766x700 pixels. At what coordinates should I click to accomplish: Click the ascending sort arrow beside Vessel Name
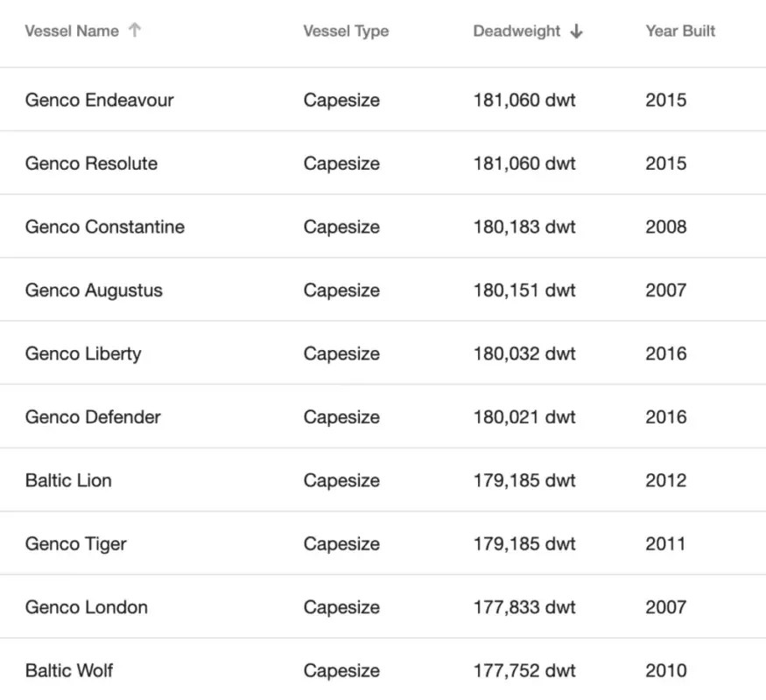tap(136, 30)
